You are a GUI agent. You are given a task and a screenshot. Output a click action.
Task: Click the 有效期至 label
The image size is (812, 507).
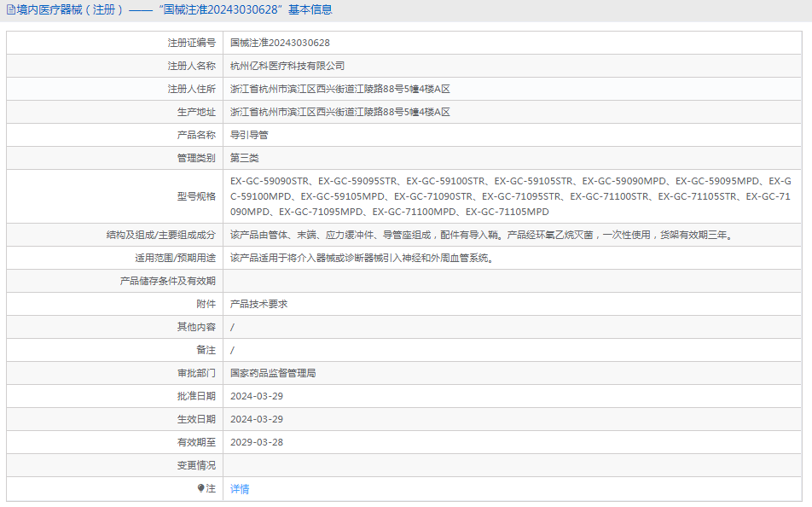point(196,442)
